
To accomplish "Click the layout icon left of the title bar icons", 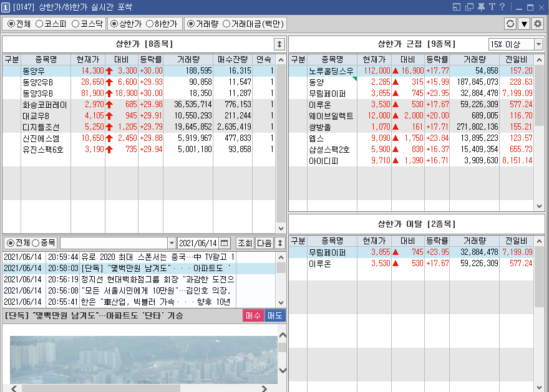I will tap(457, 7).
